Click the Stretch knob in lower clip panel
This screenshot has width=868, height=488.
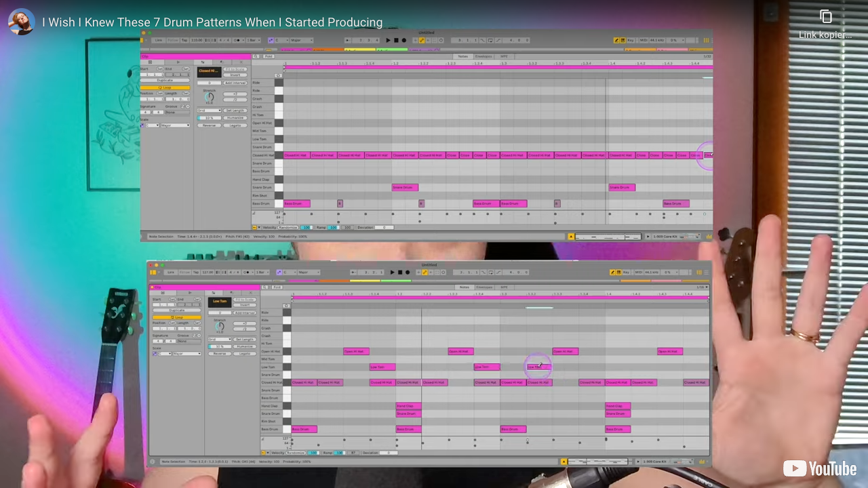220,326
